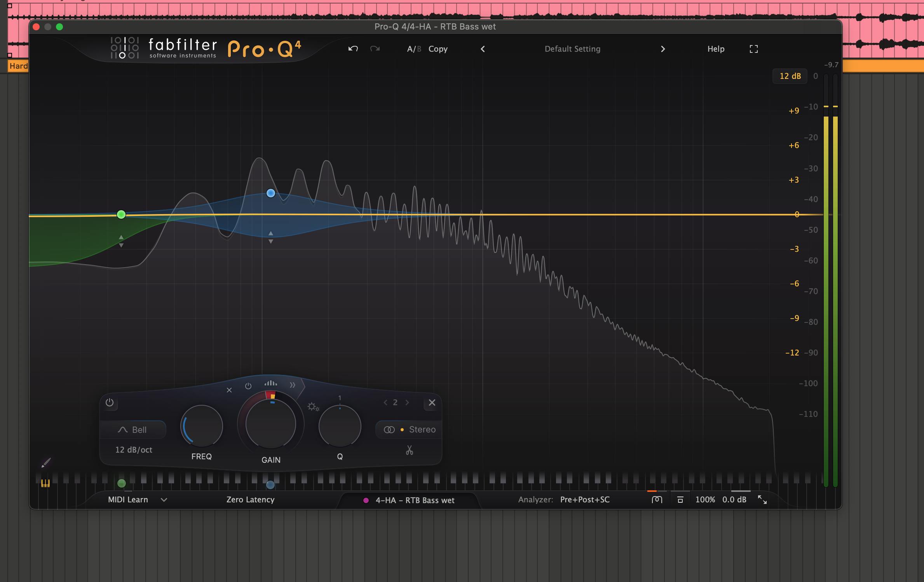This screenshot has width=924, height=582.
Task: Select the blue EQ band node
Action: pyautogui.click(x=271, y=193)
